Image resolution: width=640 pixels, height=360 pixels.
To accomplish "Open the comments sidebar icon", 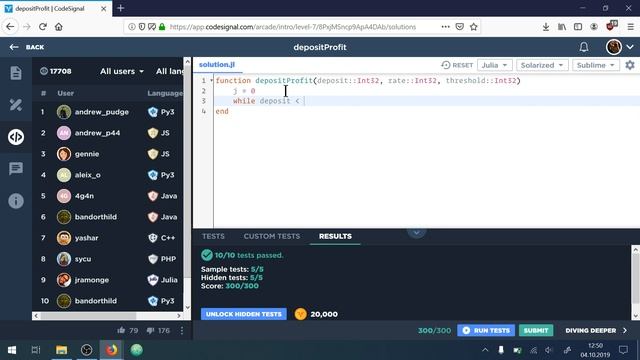I will coord(16,168).
